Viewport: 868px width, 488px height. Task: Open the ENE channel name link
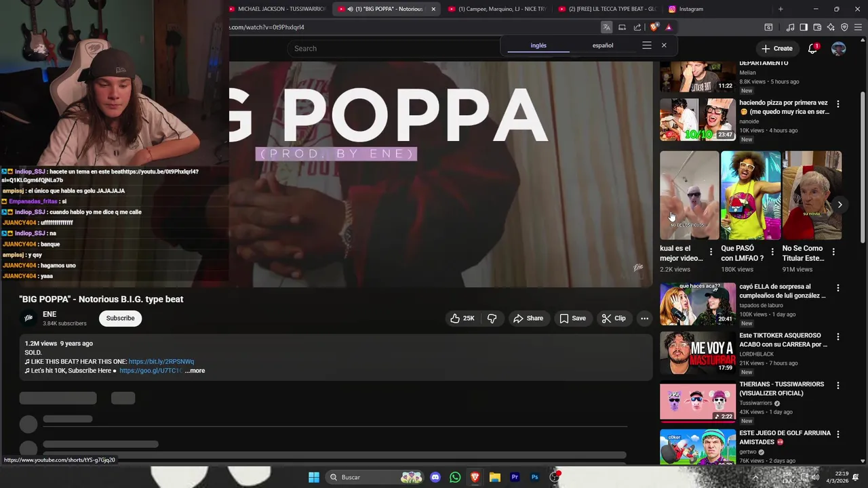(x=50, y=314)
